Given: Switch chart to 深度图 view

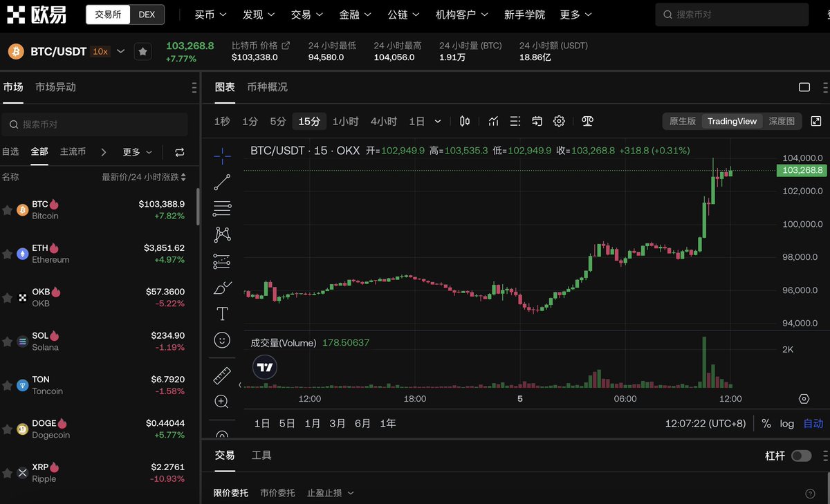Looking at the screenshot, I should pos(782,121).
